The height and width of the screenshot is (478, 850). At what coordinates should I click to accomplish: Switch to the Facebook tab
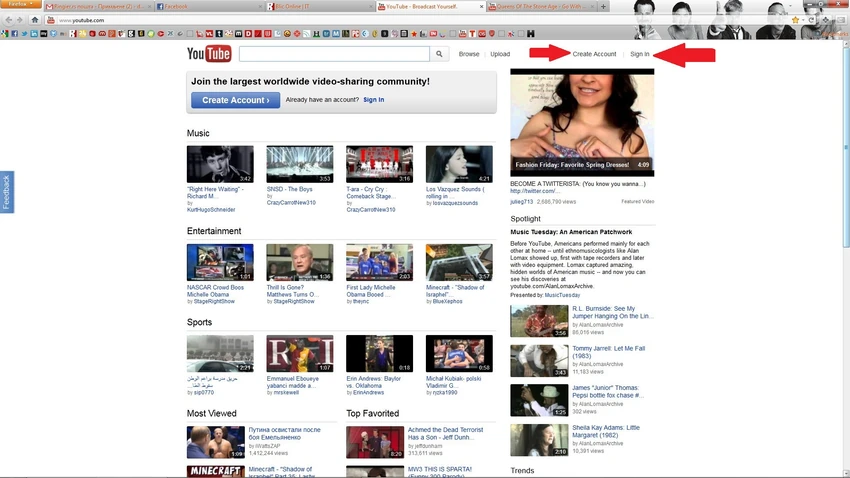point(208,7)
